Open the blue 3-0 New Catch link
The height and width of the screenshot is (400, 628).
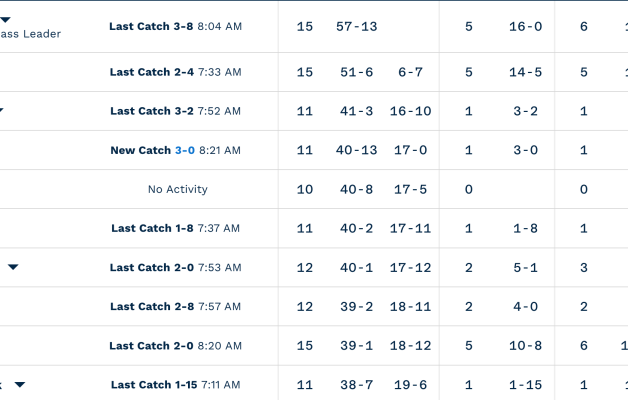click(185, 150)
